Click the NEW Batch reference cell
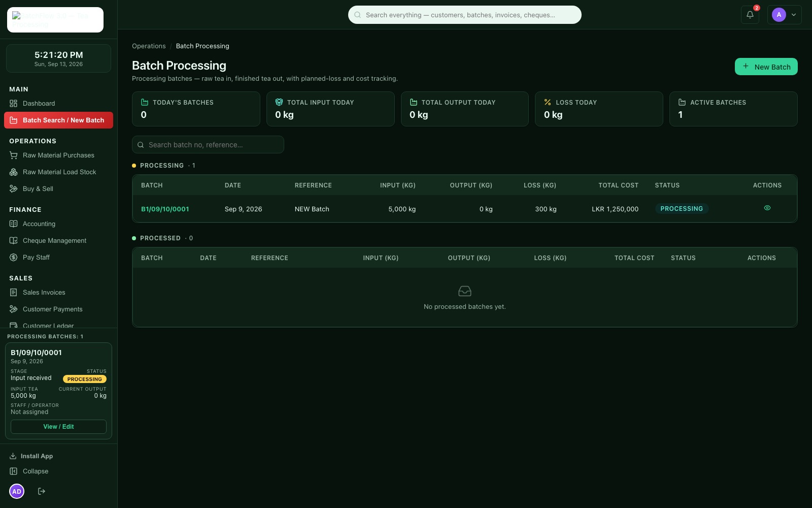This screenshot has width=812, height=508. (x=312, y=209)
